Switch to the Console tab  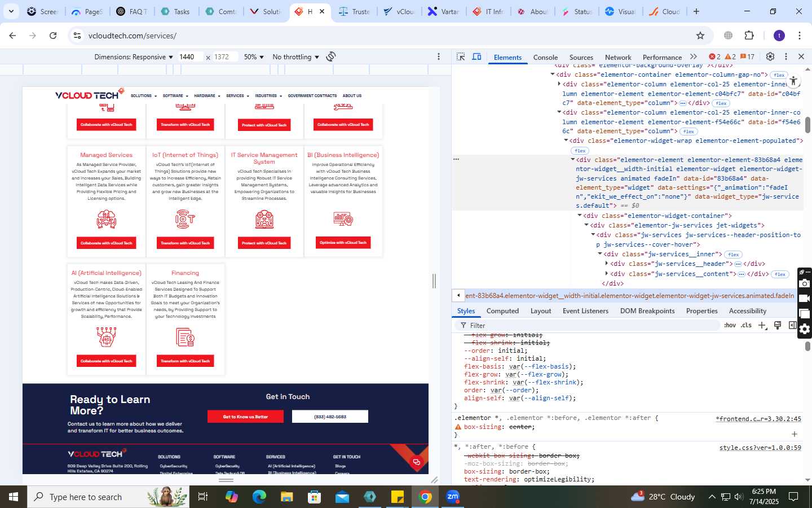545,57
